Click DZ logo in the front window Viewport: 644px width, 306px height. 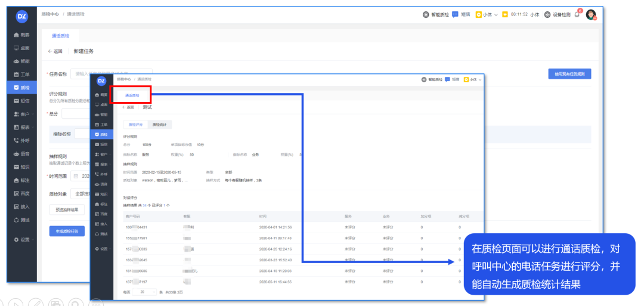(x=101, y=81)
